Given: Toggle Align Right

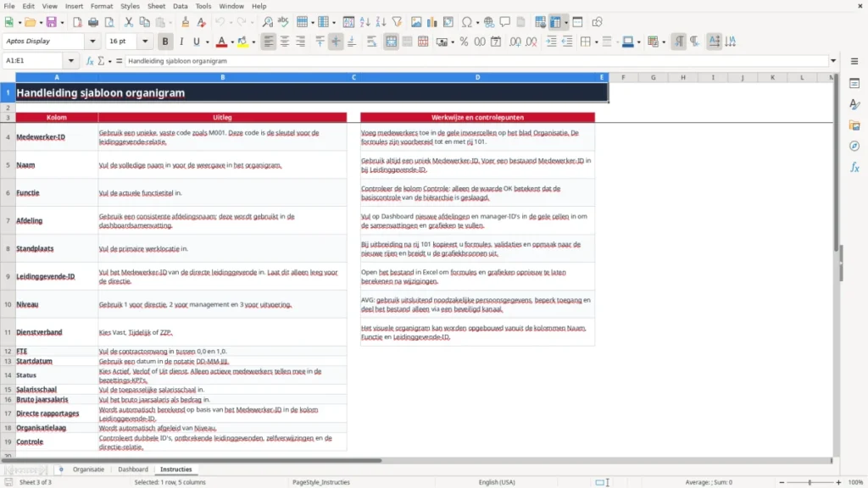Looking at the screenshot, I should [301, 42].
